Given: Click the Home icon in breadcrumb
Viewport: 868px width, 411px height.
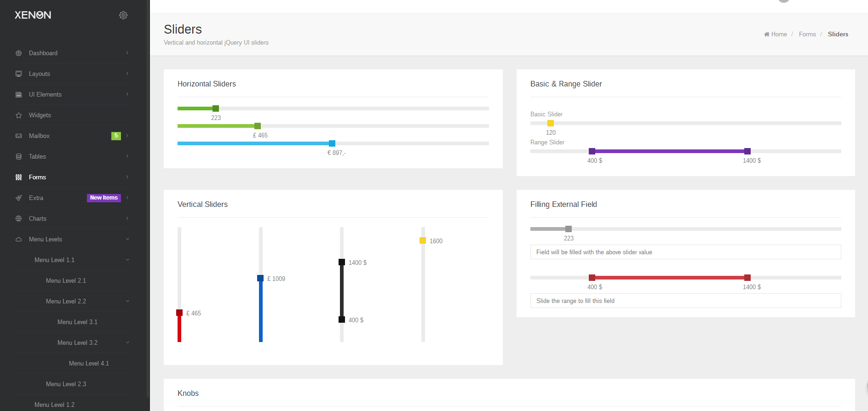Looking at the screenshot, I should 767,34.
